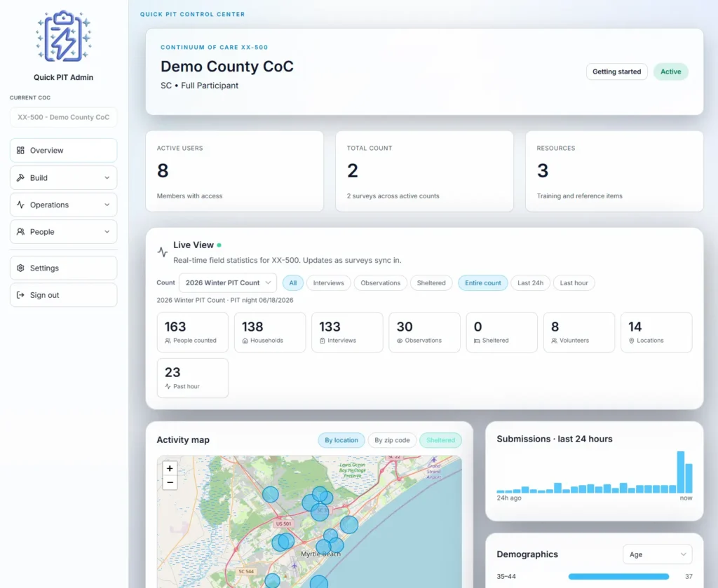
Task: Click the 138 Households tile
Action: pyautogui.click(x=270, y=332)
